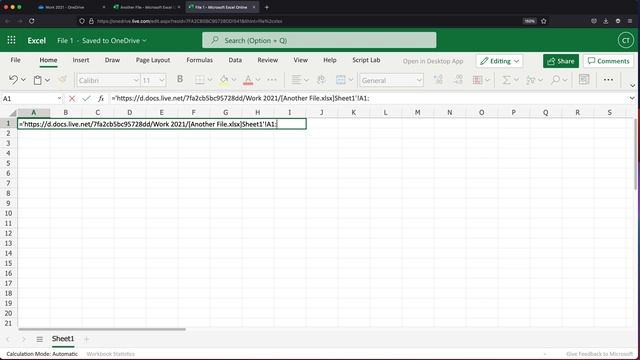The width and height of the screenshot is (640, 360).
Task: Click the Paste clipboard icon
Action: click(x=38, y=80)
